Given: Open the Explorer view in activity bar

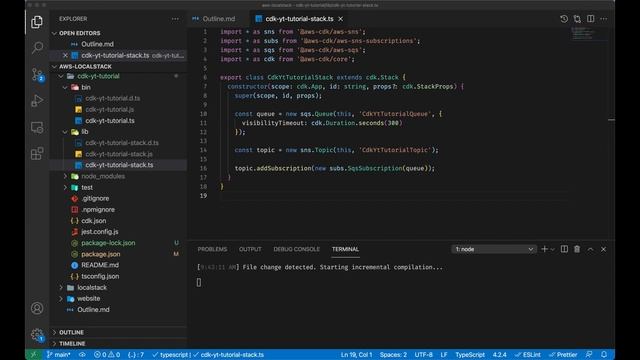Looking at the screenshot, I should coord(37,22).
